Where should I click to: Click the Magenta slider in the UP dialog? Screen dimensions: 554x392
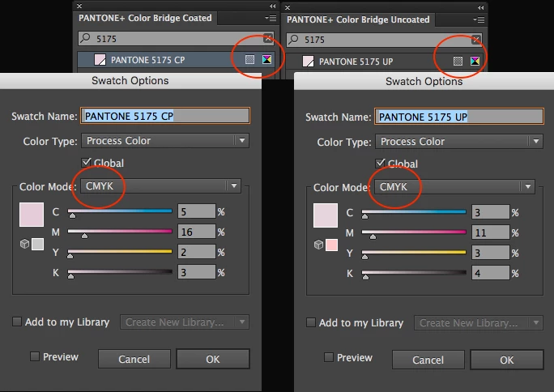(x=414, y=232)
